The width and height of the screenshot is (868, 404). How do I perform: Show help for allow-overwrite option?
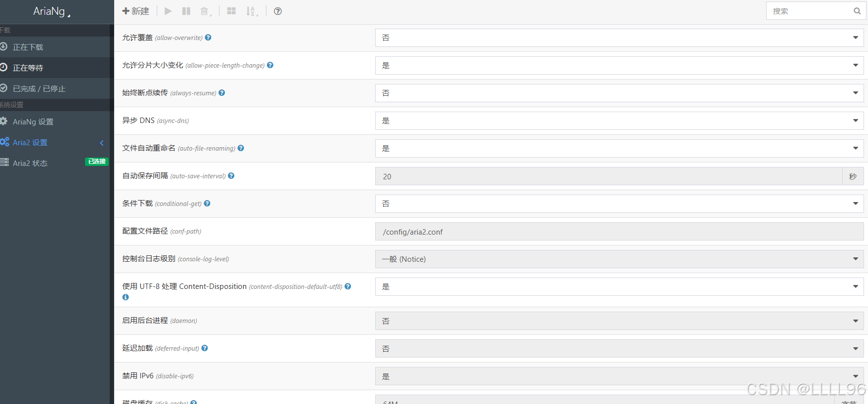click(x=208, y=38)
